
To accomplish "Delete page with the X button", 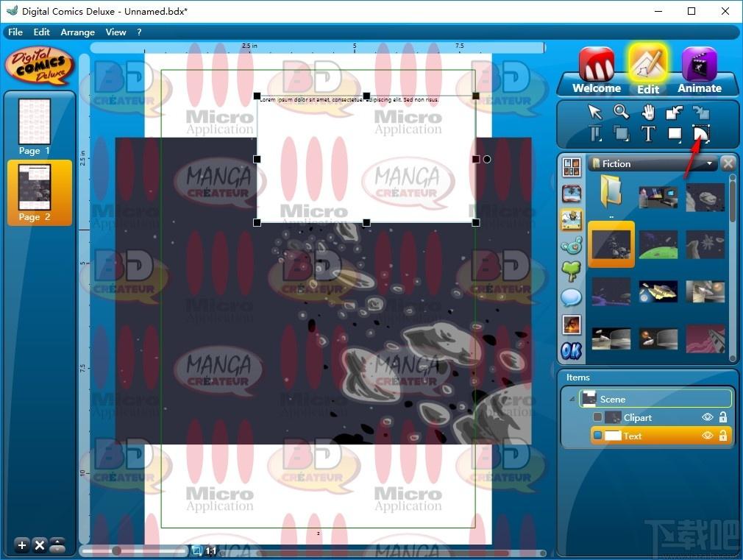I will click(40, 545).
